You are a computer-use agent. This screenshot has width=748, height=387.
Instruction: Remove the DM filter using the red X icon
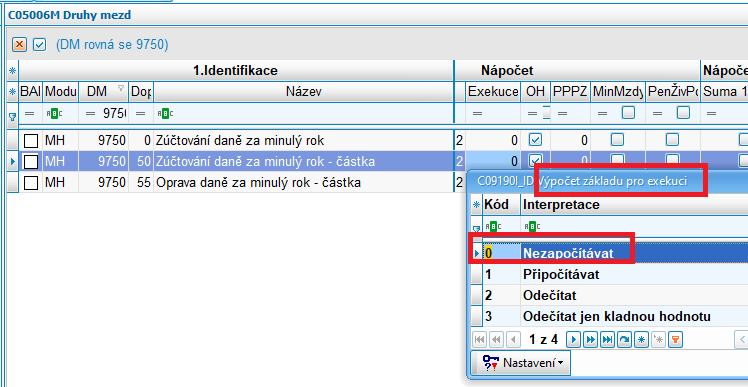tap(19, 45)
